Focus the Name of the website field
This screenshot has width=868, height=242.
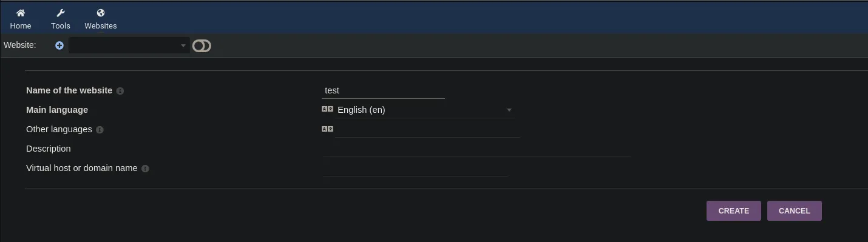pos(384,90)
